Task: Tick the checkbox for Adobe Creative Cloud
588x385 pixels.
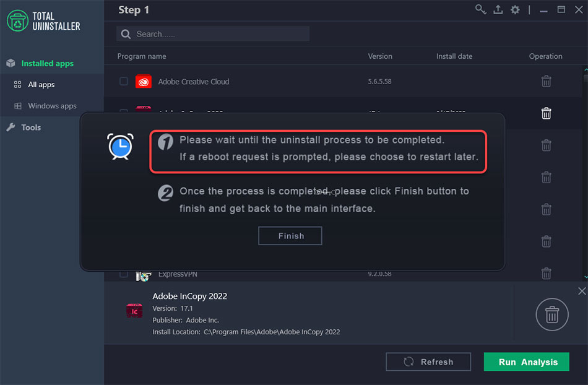Action: pyautogui.click(x=124, y=81)
